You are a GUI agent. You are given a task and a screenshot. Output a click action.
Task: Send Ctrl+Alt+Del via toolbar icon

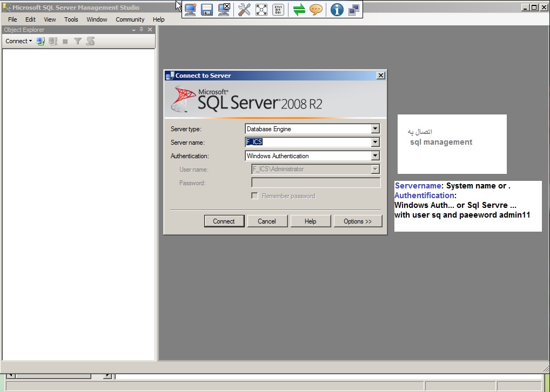(278, 9)
